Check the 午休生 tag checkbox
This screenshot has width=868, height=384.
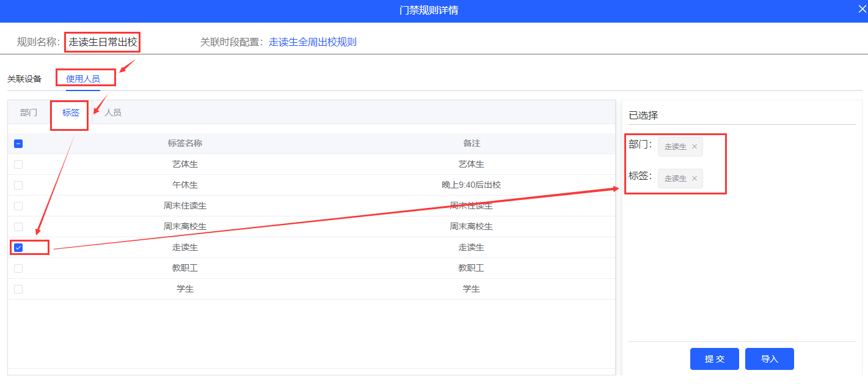pyautogui.click(x=18, y=185)
